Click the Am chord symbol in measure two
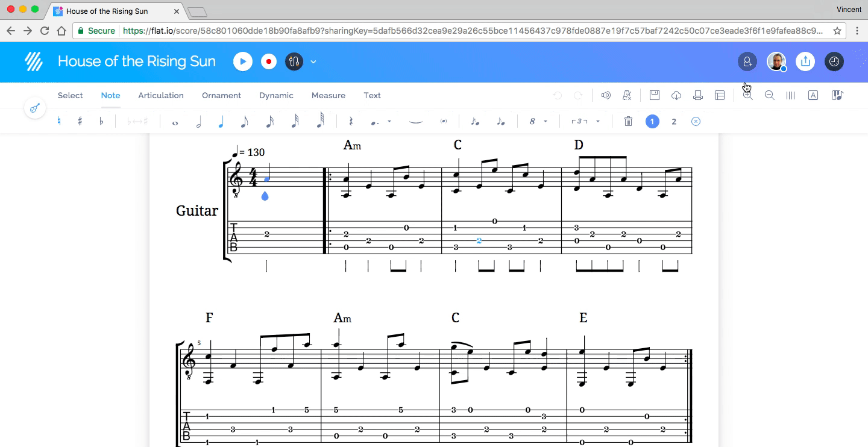 (352, 145)
